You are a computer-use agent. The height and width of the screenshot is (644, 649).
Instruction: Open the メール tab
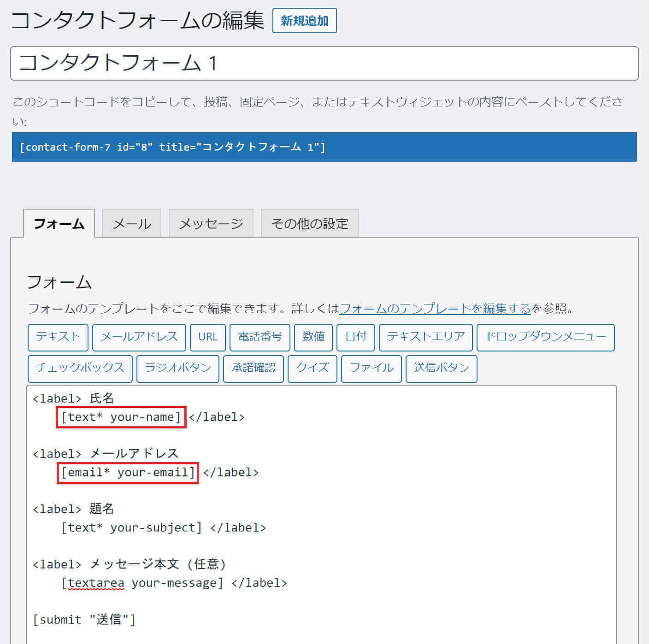coord(132,224)
